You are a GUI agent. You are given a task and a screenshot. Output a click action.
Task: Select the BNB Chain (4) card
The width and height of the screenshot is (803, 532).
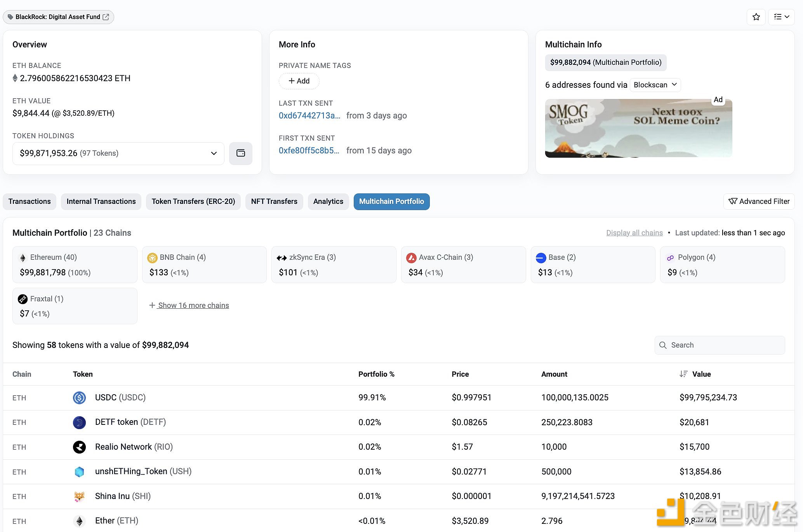point(204,264)
